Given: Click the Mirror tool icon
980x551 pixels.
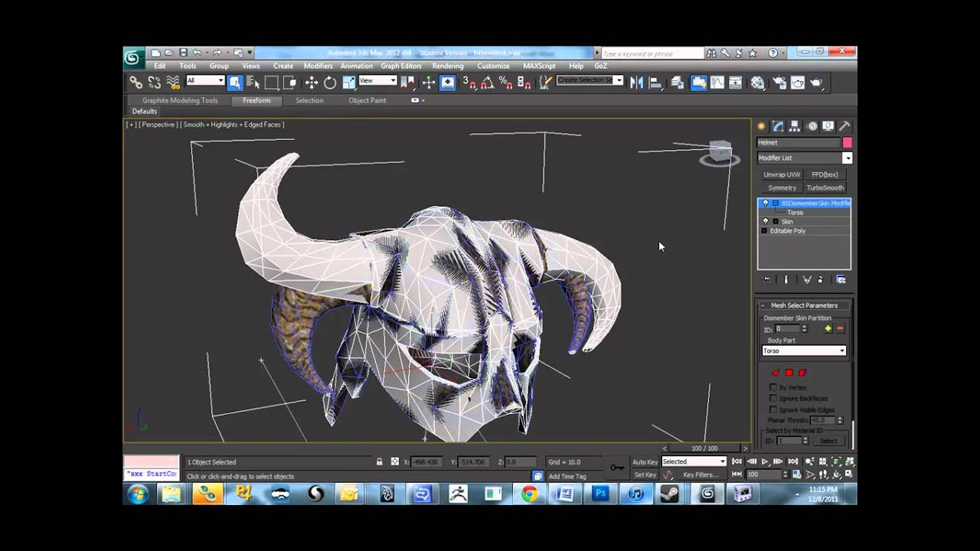Looking at the screenshot, I should 637,83.
